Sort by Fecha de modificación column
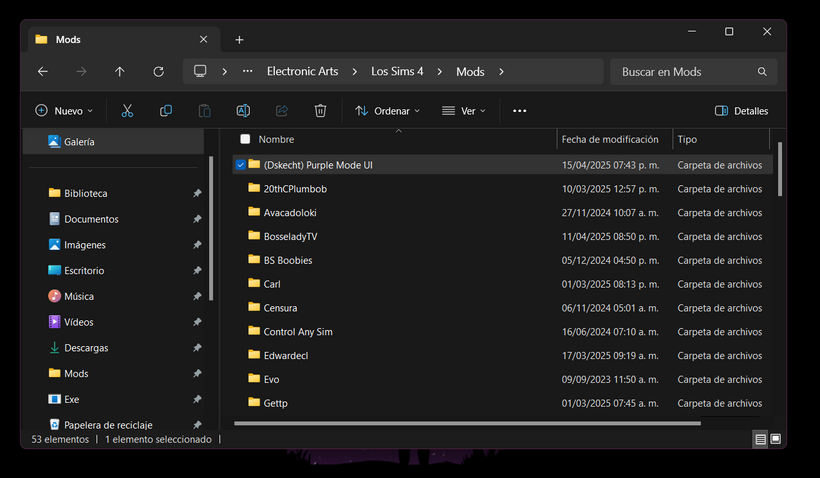The width and height of the screenshot is (820, 478). 610,139
